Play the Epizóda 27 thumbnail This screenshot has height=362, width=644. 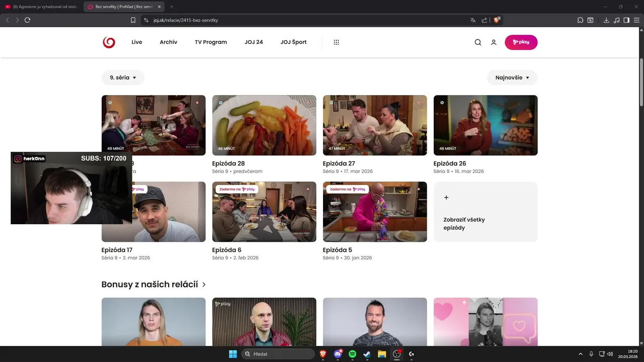pos(375,125)
